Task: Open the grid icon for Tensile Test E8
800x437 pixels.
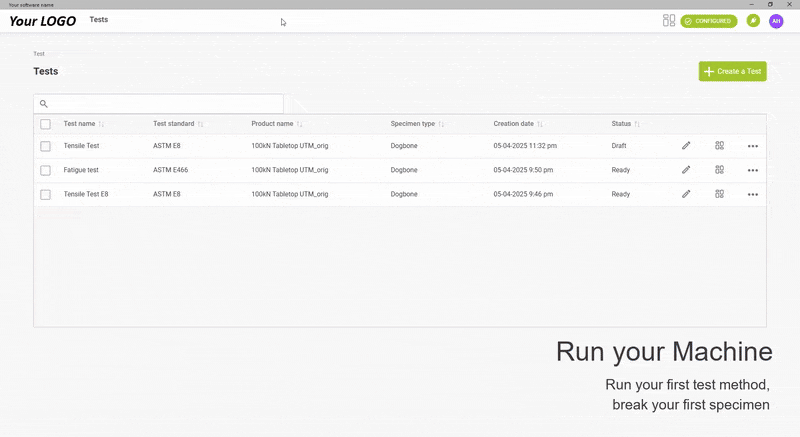Action: 719,194
